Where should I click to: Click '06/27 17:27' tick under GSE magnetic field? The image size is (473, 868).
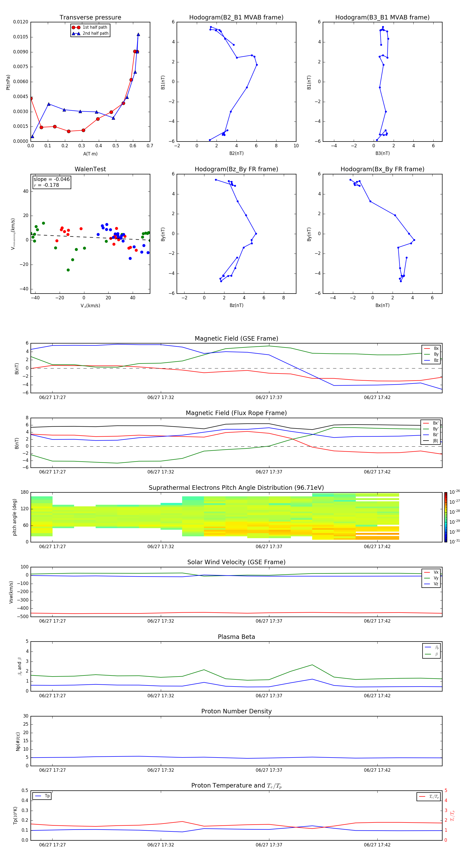click(53, 398)
